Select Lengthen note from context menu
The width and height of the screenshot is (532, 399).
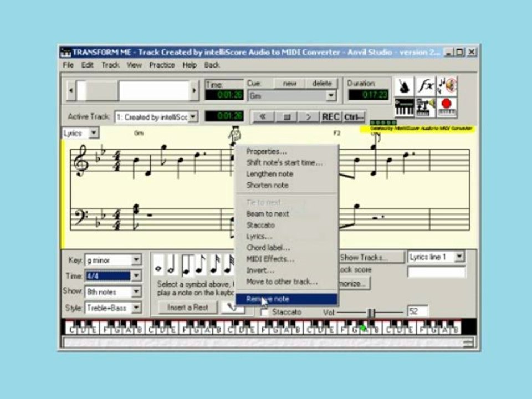click(287, 174)
